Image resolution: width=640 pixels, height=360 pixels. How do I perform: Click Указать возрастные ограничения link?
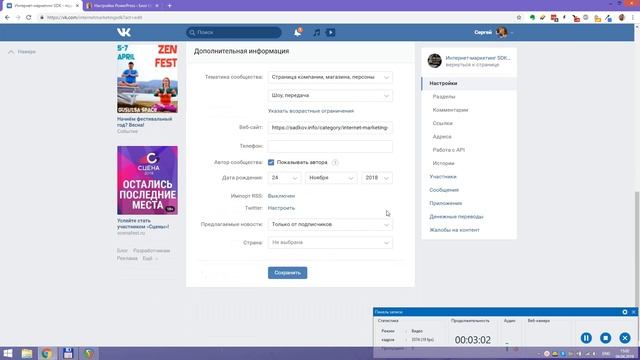(311, 111)
